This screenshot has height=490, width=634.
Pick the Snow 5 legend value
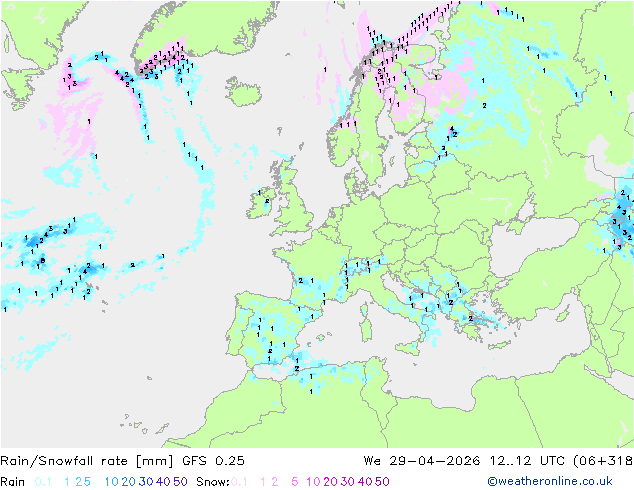[295, 482]
